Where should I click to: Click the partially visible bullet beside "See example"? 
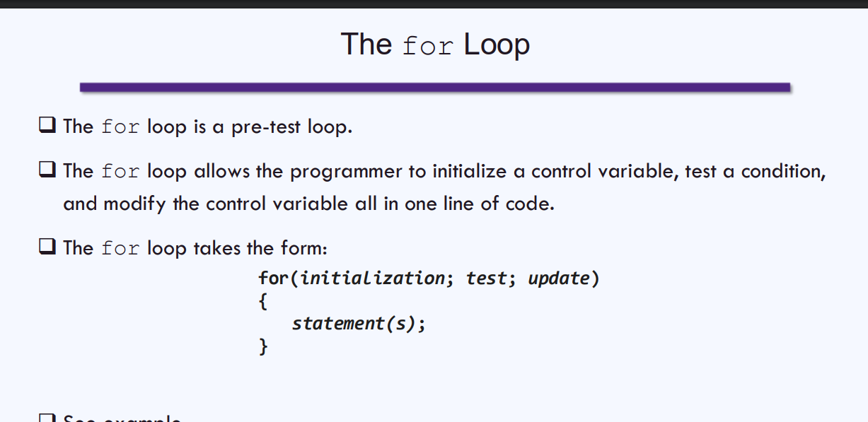tap(47, 418)
